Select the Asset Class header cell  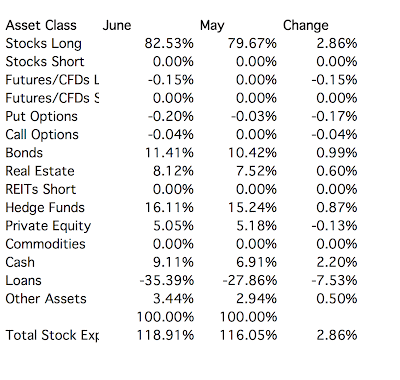pos(41,26)
